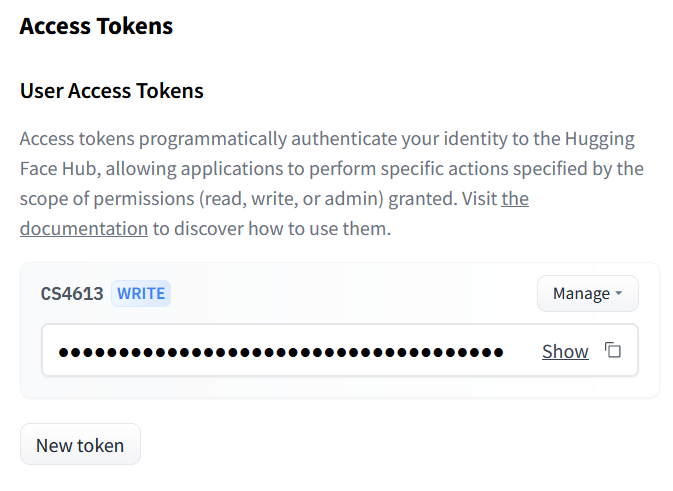Click the last dot of the masked token
The image size is (673, 491).
[497, 351]
